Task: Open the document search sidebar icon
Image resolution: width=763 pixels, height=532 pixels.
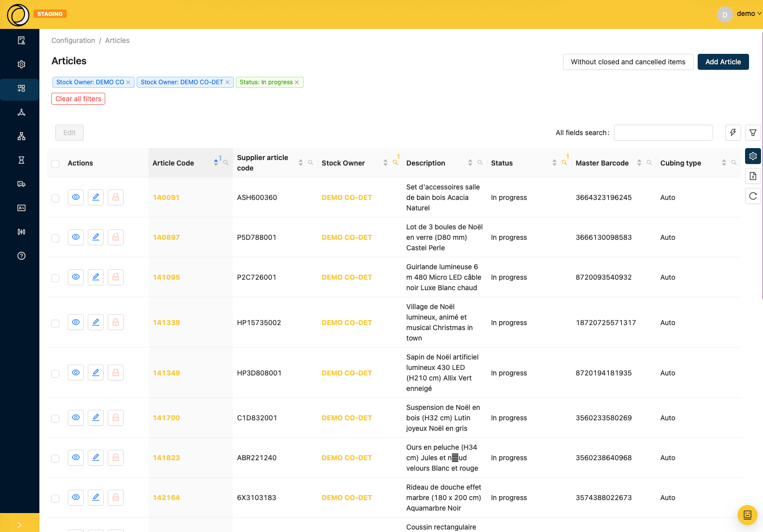Action: pyautogui.click(x=21, y=40)
